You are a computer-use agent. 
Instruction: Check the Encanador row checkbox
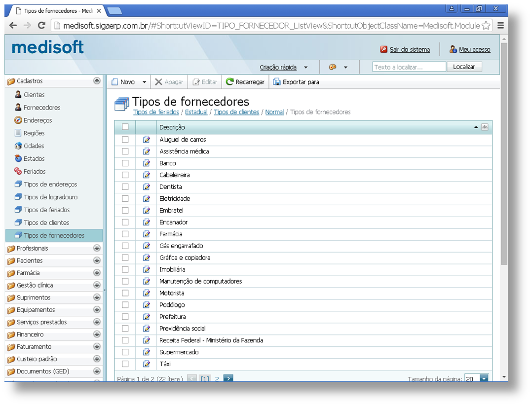125,222
